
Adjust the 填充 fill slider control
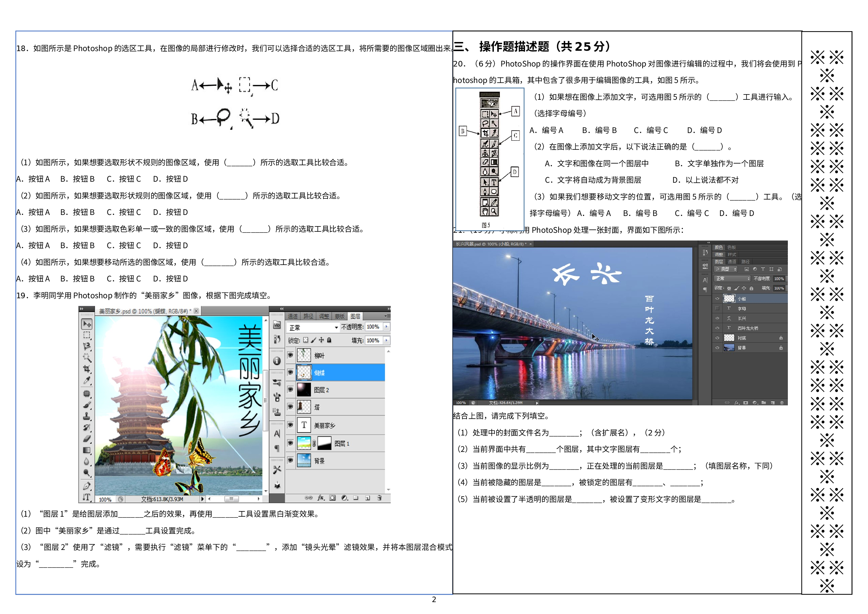click(x=387, y=341)
